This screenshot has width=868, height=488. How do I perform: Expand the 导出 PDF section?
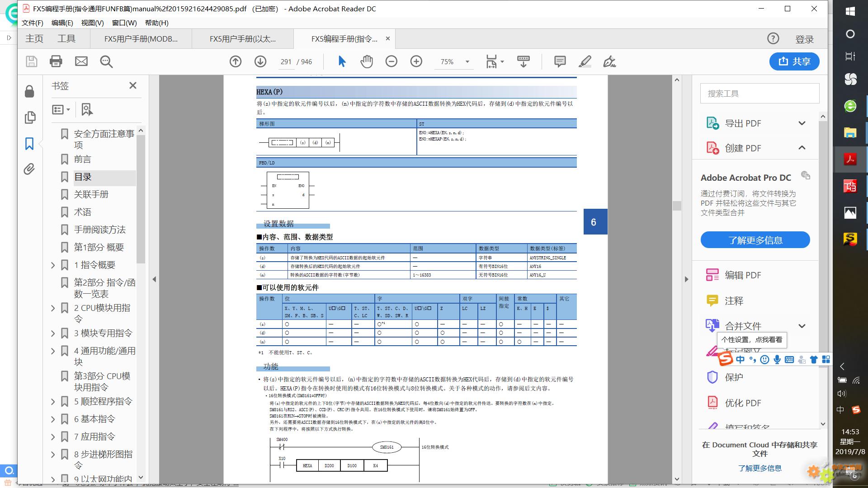pyautogui.click(x=802, y=123)
